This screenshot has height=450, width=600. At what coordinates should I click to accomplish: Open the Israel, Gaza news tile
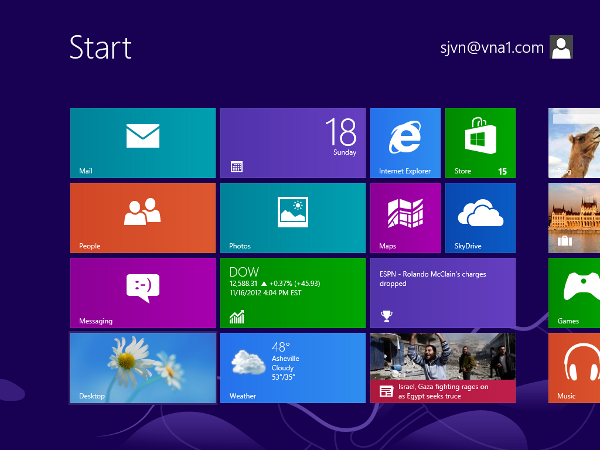click(x=443, y=368)
